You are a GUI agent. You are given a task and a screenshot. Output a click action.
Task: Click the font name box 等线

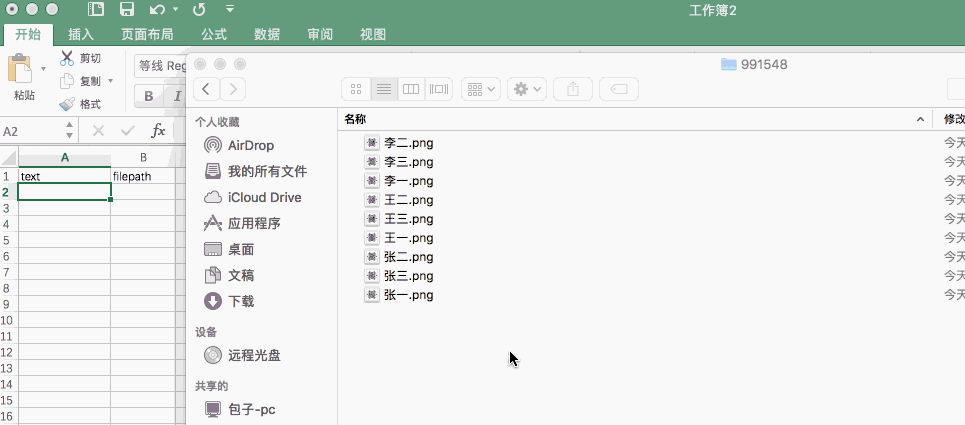point(160,66)
